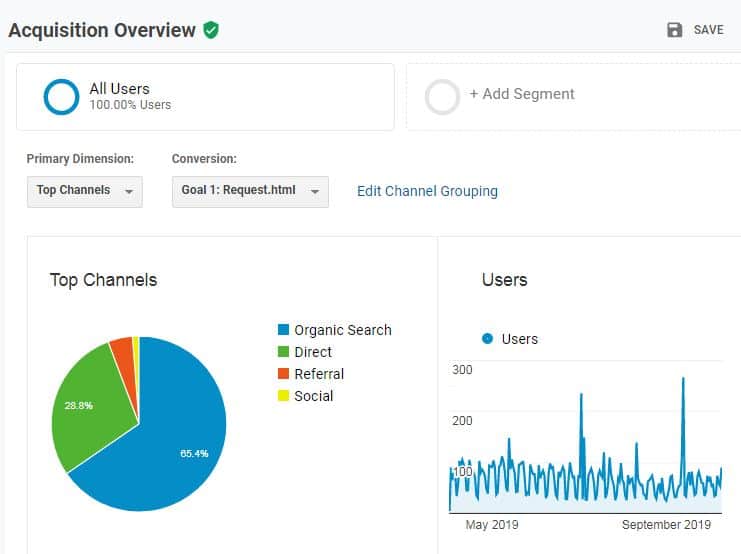This screenshot has width=741, height=554.
Task: Open the Top Channels dimension dropdown
Action: (85, 191)
